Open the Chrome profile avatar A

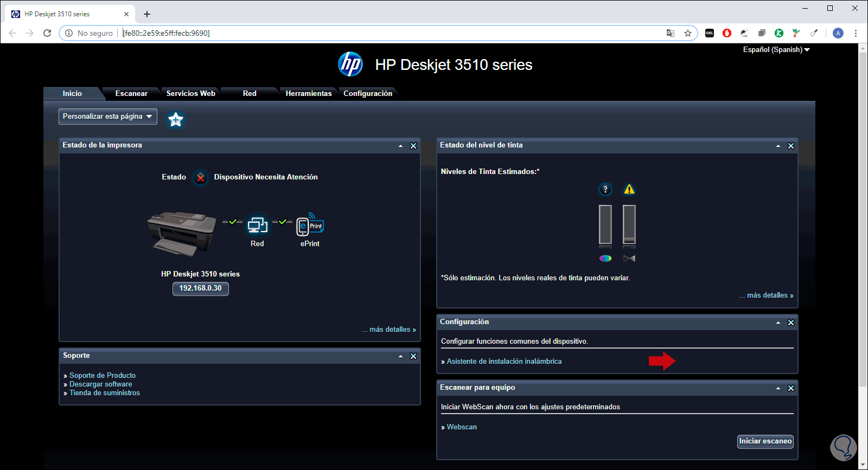pos(838,33)
